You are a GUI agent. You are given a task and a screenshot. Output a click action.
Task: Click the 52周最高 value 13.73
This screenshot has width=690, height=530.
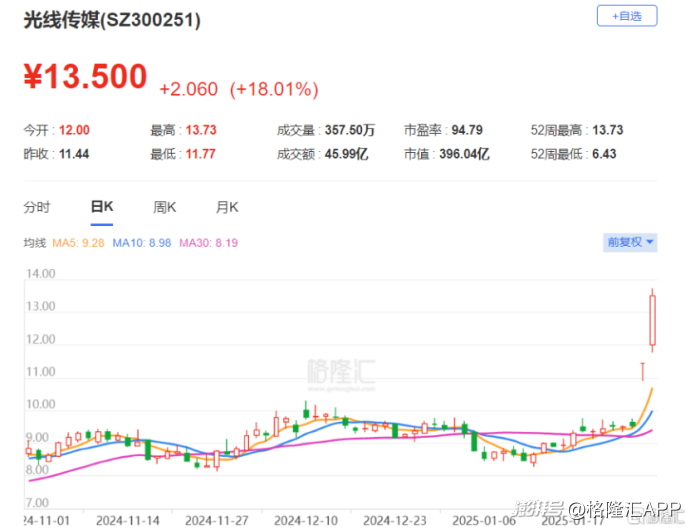tap(636, 130)
